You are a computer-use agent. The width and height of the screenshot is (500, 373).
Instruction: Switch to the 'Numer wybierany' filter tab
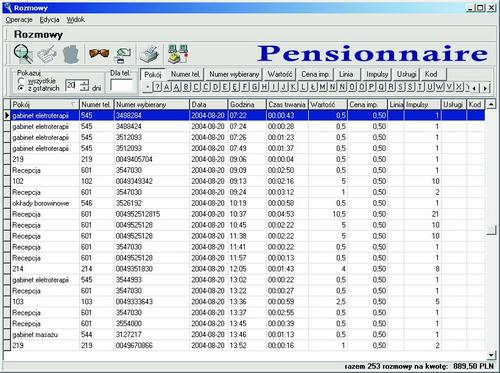[x=234, y=74]
